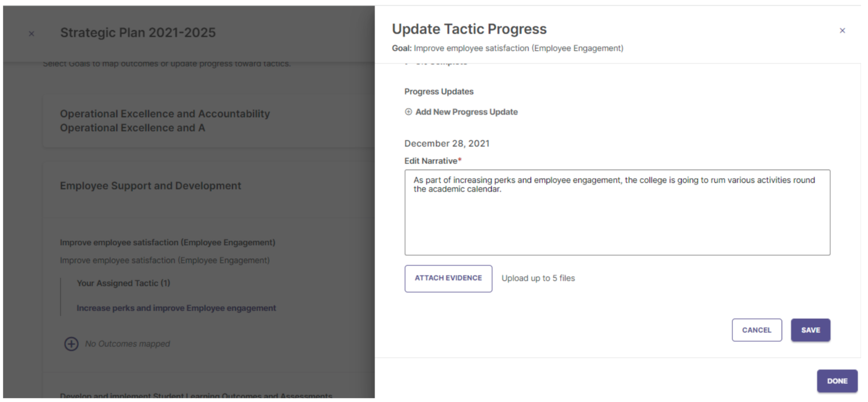Close the Strategic Plan 2021-2025 view
Image resolution: width=868 pixels, height=402 pixels.
[x=31, y=34]
